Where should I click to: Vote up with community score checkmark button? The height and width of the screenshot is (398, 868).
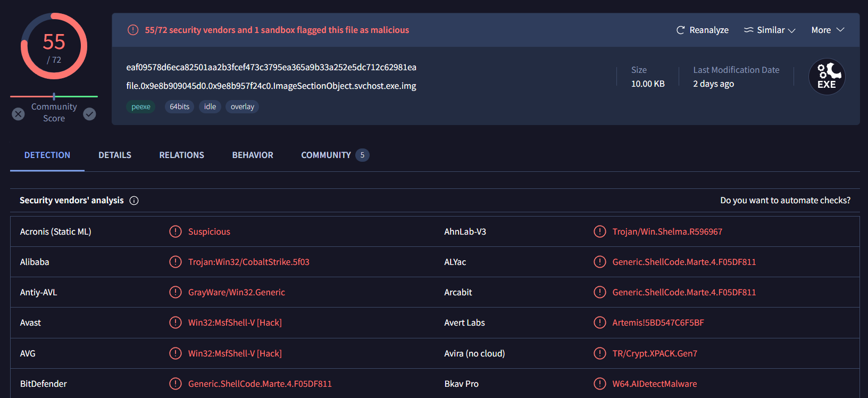pyautogui.click(x=89, y=114)
